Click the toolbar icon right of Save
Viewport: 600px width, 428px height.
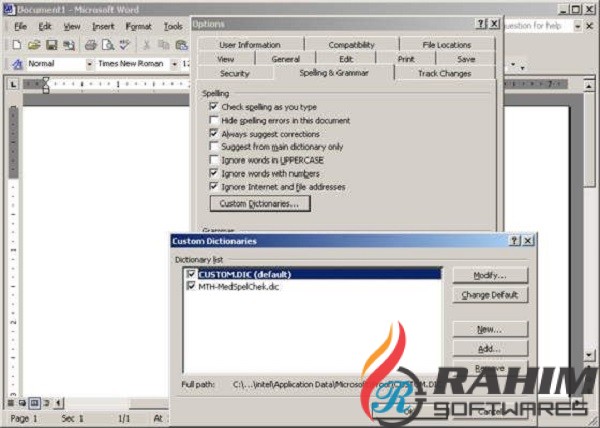69,45
